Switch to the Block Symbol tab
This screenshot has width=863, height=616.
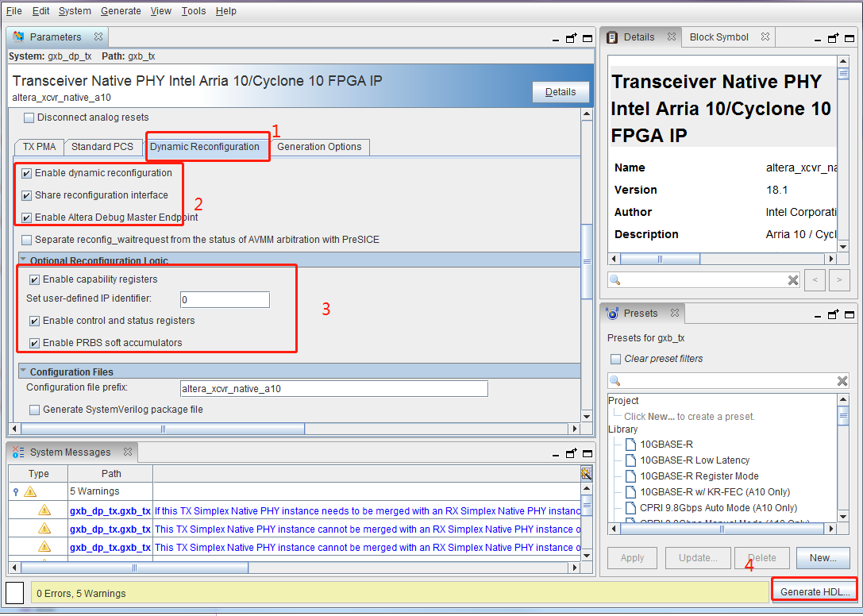pos(719,37)
